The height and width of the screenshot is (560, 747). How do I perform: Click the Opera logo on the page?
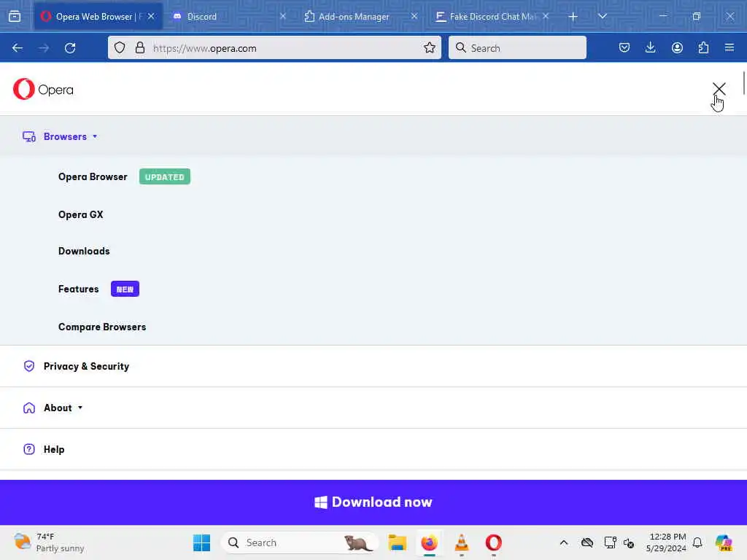tap(43, 89)
